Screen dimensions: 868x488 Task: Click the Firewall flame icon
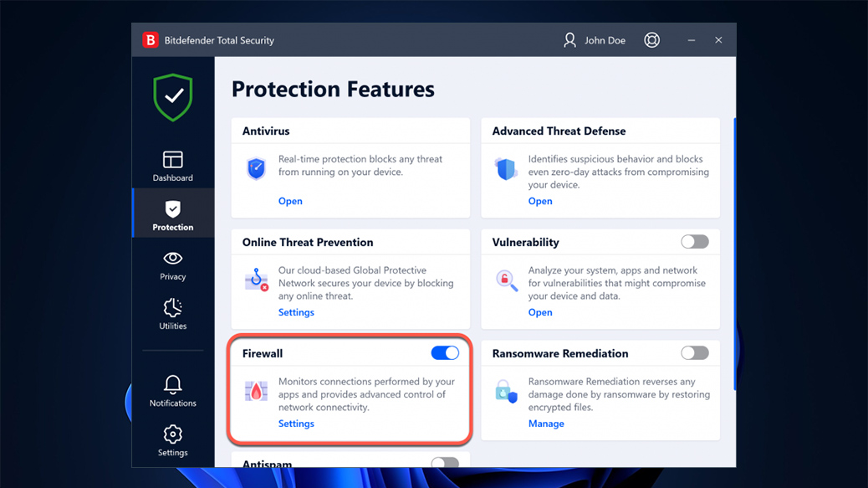[255, 391]
